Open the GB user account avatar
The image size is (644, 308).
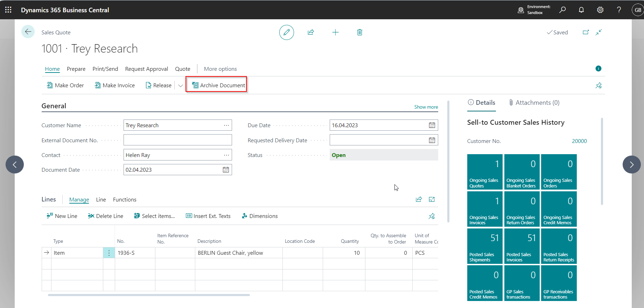[638, 10]
